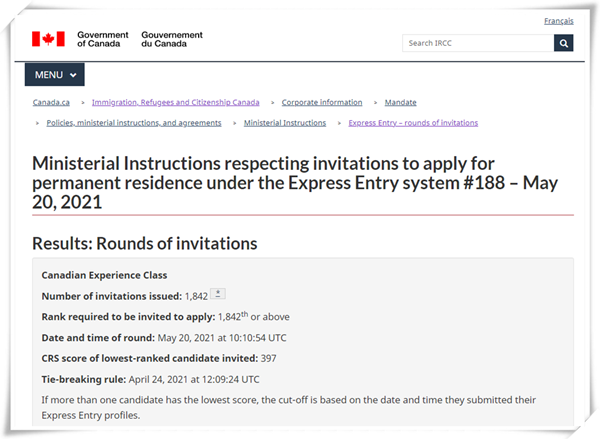Click the Ministerial Instructions #188 page heading
Screen dimensions: 600x439
[295, 183]
